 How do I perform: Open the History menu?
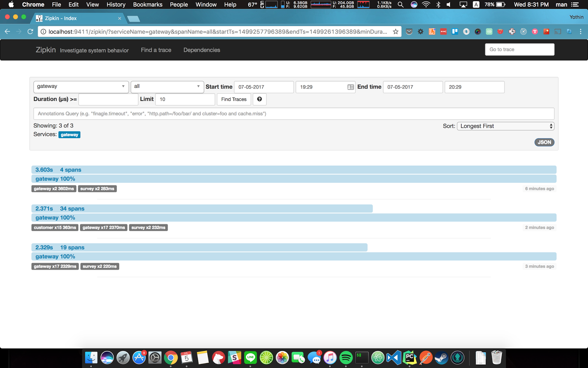click(116, 4)
